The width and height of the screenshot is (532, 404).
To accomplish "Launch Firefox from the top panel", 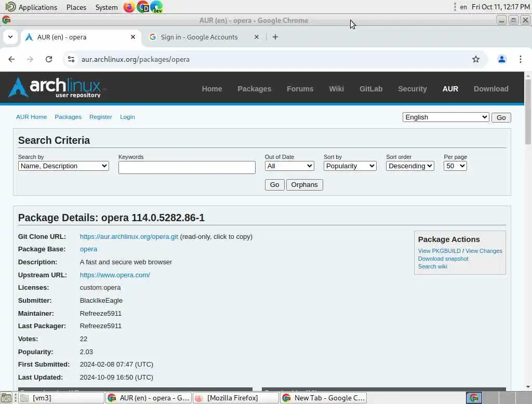I will (129, 7).
